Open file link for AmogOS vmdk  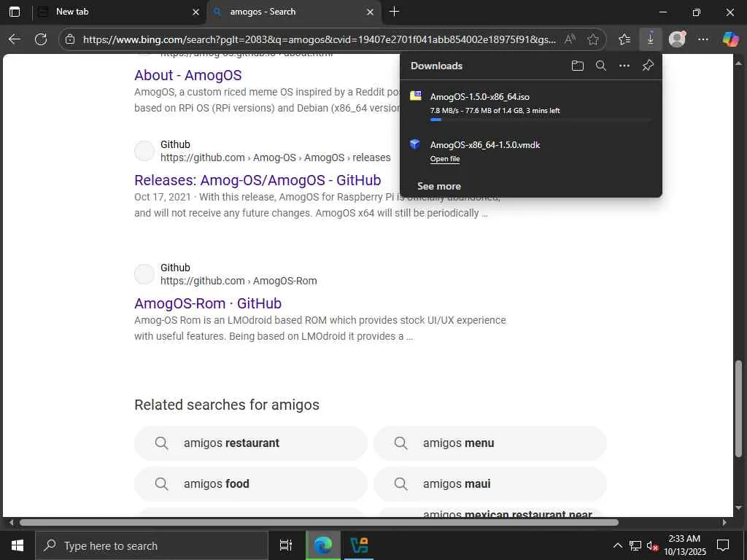click(445, 159)
